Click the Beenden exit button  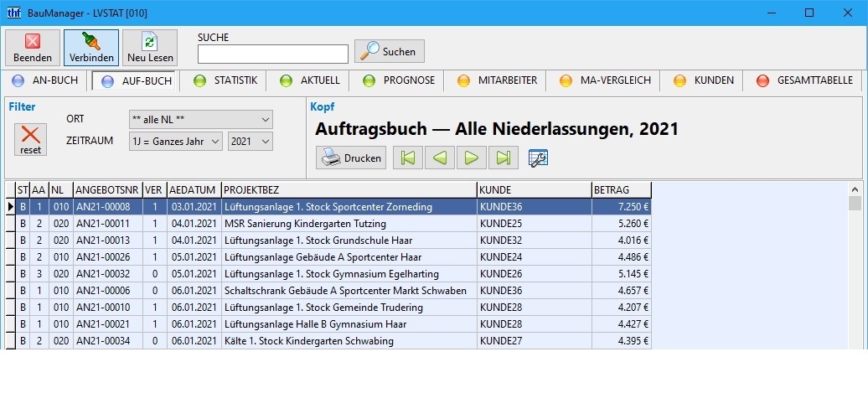[33, 48]
